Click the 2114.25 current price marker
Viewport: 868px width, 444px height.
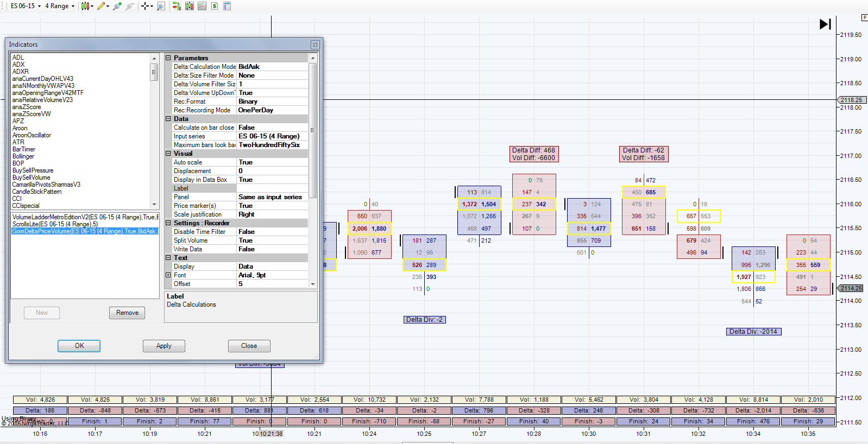[851, 288]
